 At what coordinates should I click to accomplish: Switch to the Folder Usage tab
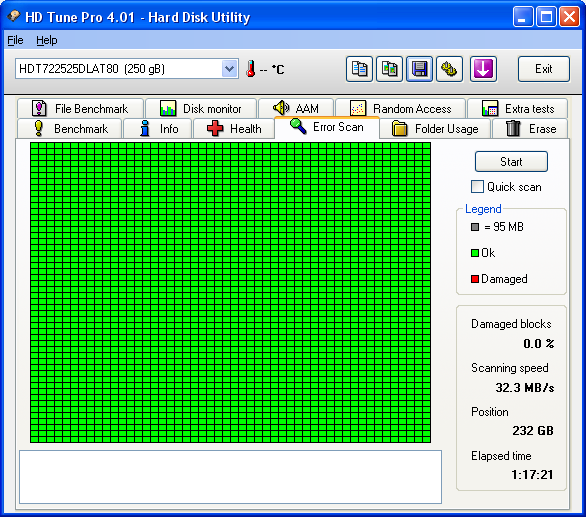[x=435, y=129]
